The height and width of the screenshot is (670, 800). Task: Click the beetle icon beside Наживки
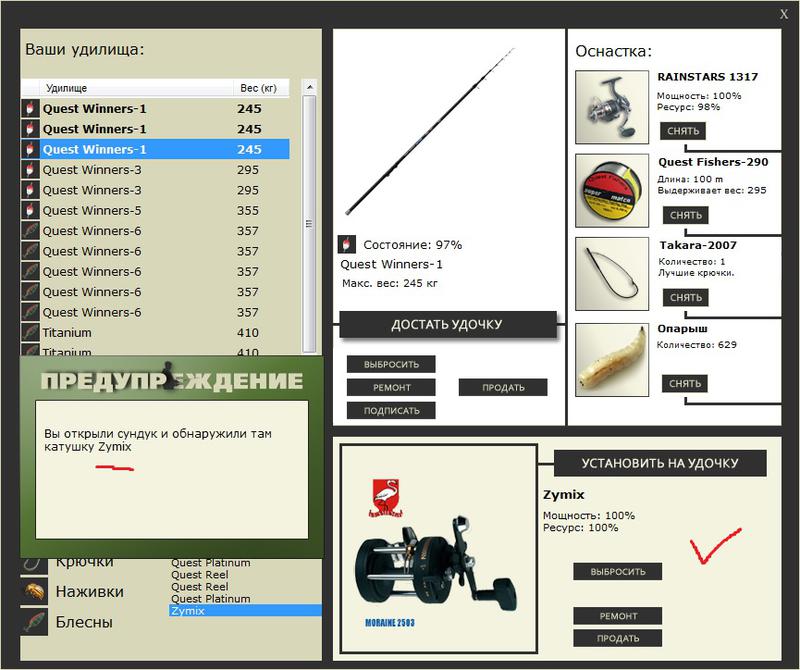pyautogui.click(x=34, y=591)
